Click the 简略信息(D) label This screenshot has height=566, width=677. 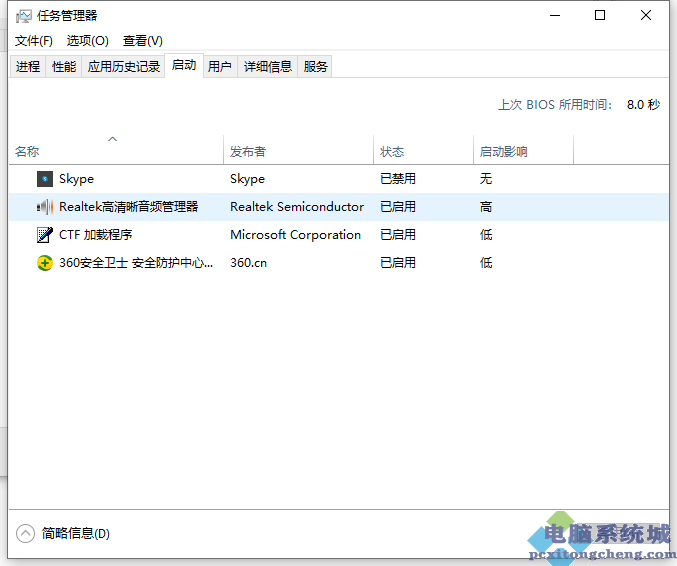pos(76,534)
